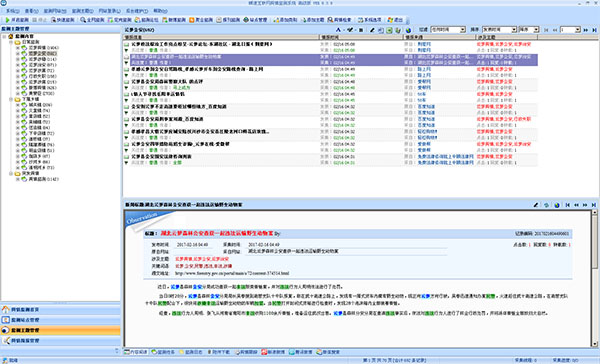600x364 pixels.
Task: Open the 监测网站 menu
Action: pyautogui.click(x=55, y=11)
